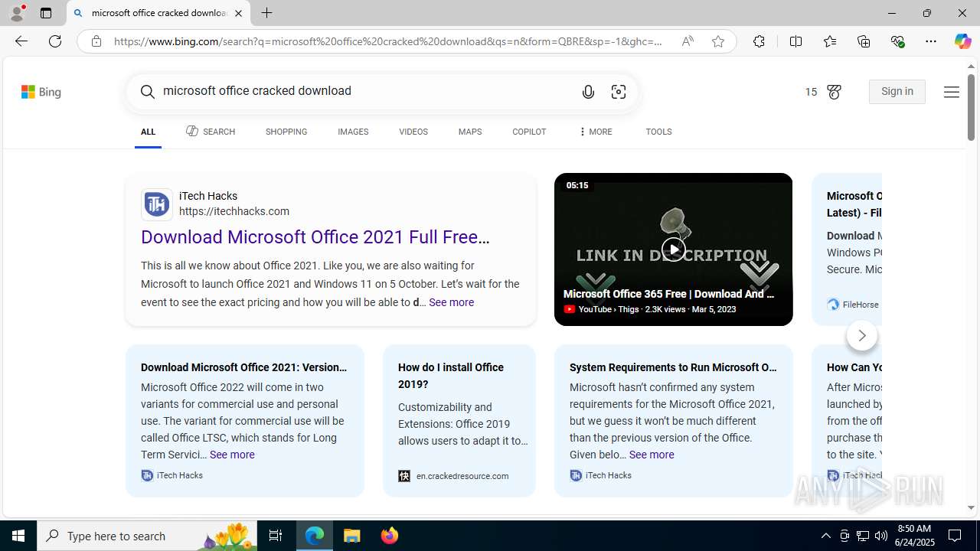
Task: Expand See more in first result
Action: click(451, 302)
